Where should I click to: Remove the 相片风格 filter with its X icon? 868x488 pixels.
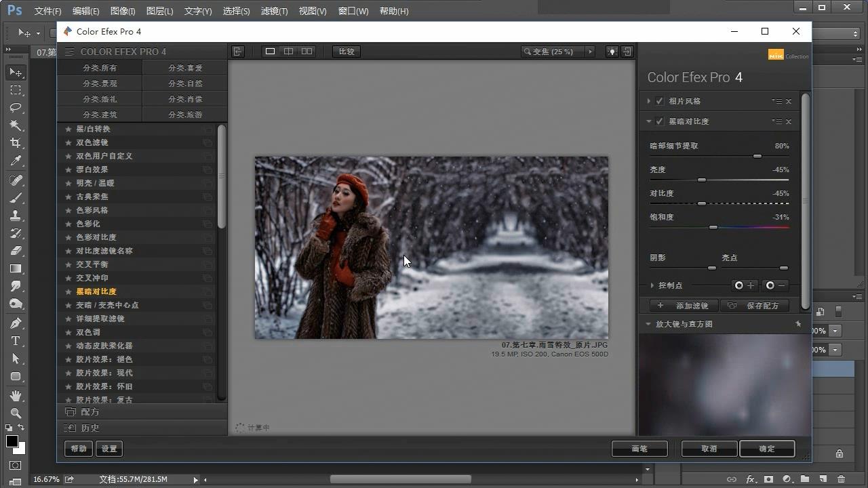click(789, 101)
